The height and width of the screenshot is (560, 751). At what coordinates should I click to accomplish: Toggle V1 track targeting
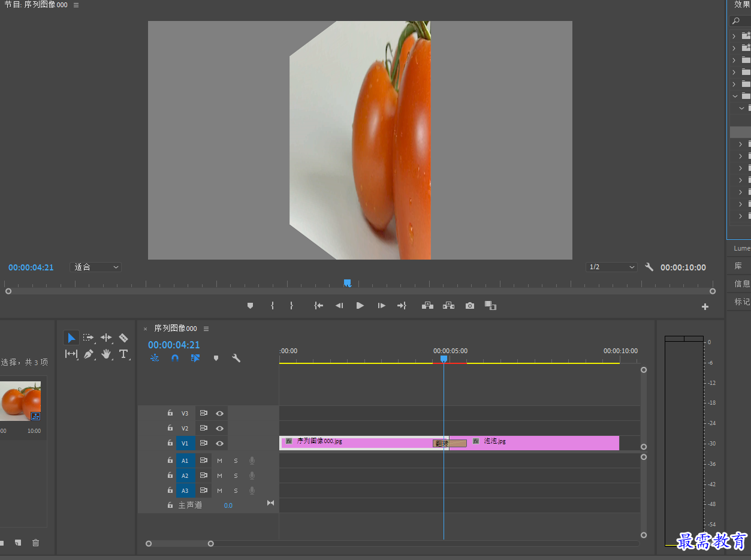(185, 443)
